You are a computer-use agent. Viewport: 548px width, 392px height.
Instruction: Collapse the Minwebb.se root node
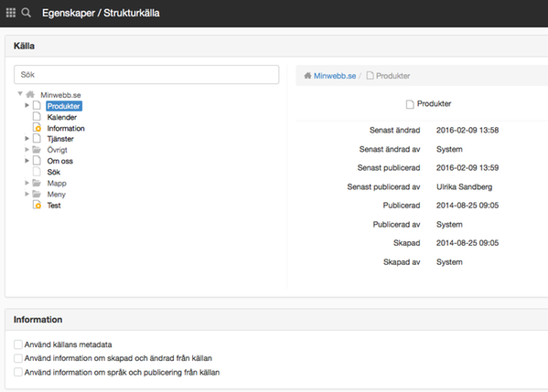(20, 93)
